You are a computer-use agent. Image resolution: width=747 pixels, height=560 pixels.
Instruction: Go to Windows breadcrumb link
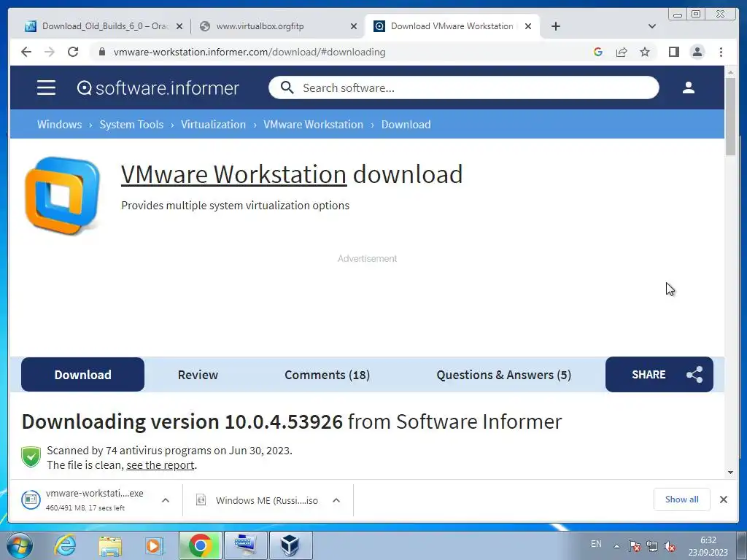coord(60,124)
